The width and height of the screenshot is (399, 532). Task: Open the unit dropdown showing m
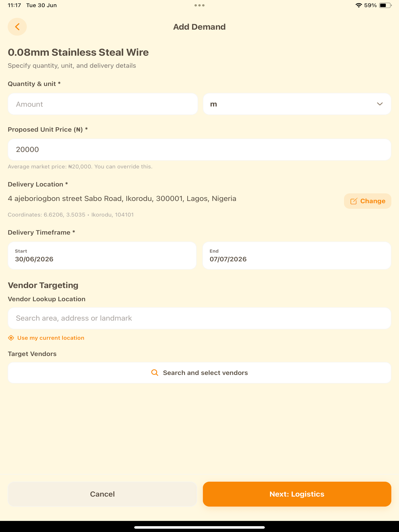(x=297, y=104)
